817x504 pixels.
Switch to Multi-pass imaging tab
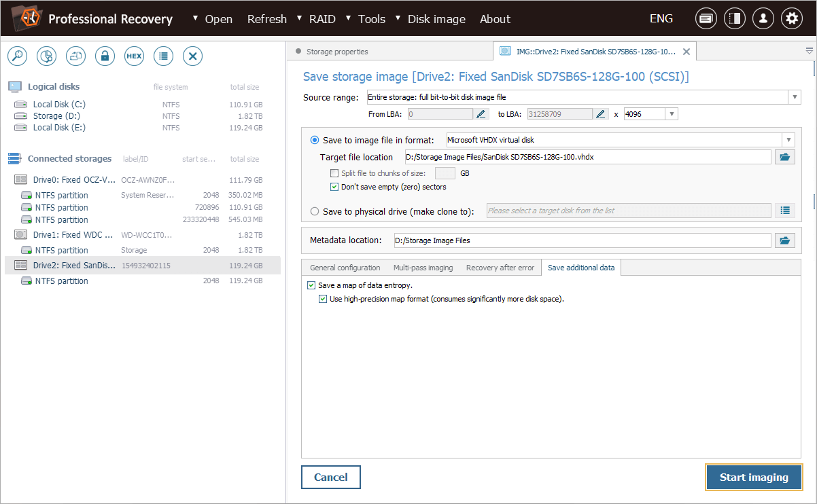(x=423, y=268)
